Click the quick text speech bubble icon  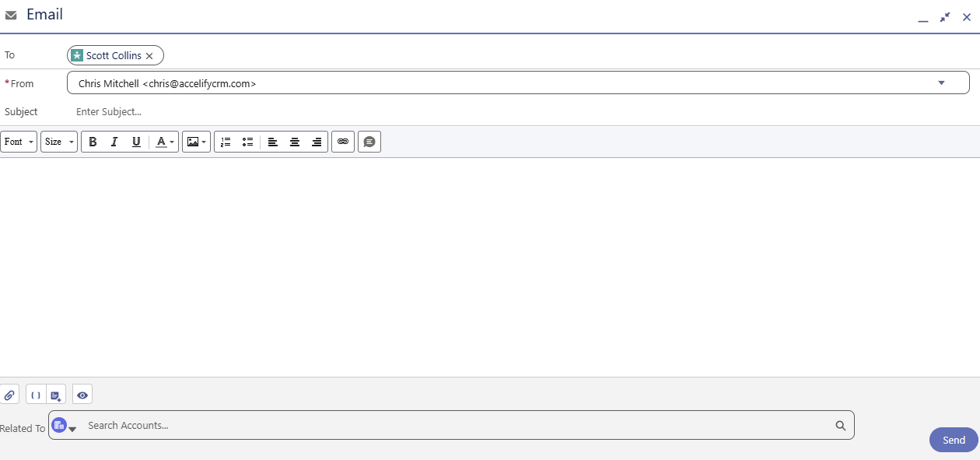click(x=369, y=142)
